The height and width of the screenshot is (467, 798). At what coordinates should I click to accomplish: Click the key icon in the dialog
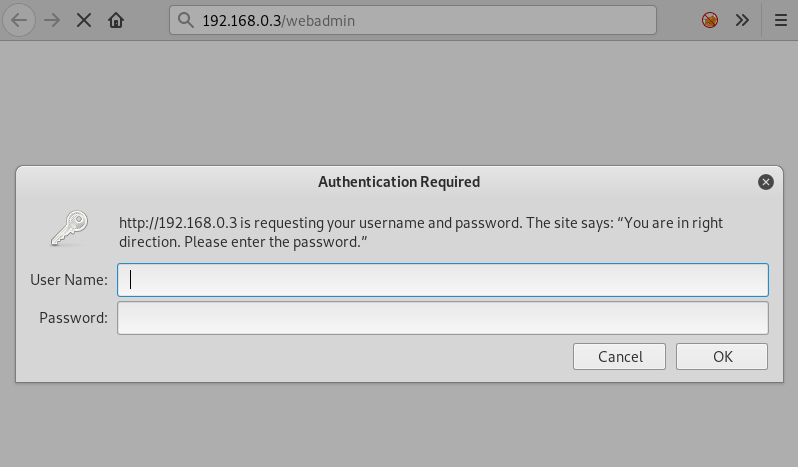70,228
